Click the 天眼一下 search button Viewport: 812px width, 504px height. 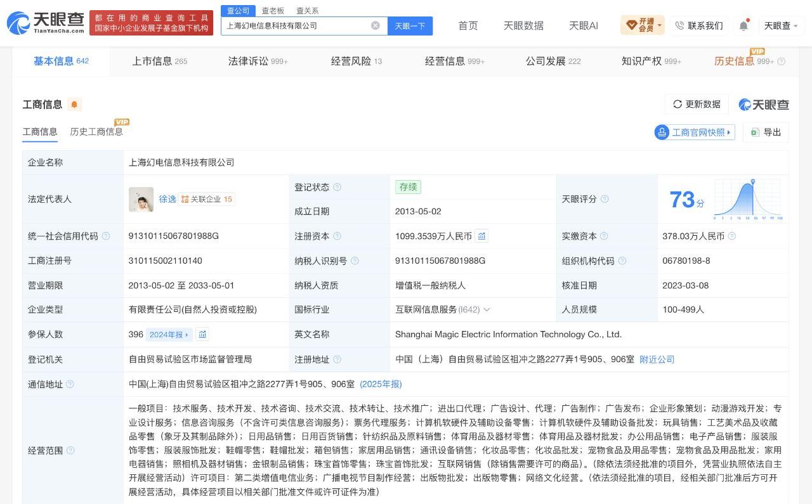coord(410,26)
